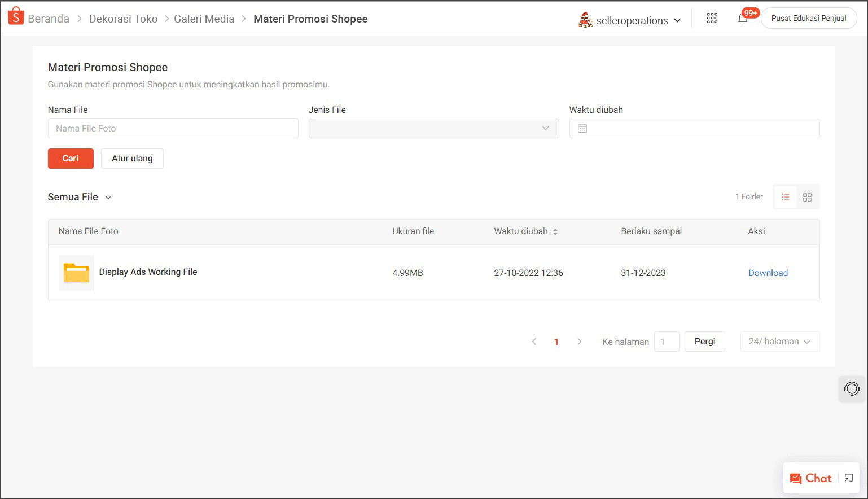Switch to grid view icon

coord(808,197)
